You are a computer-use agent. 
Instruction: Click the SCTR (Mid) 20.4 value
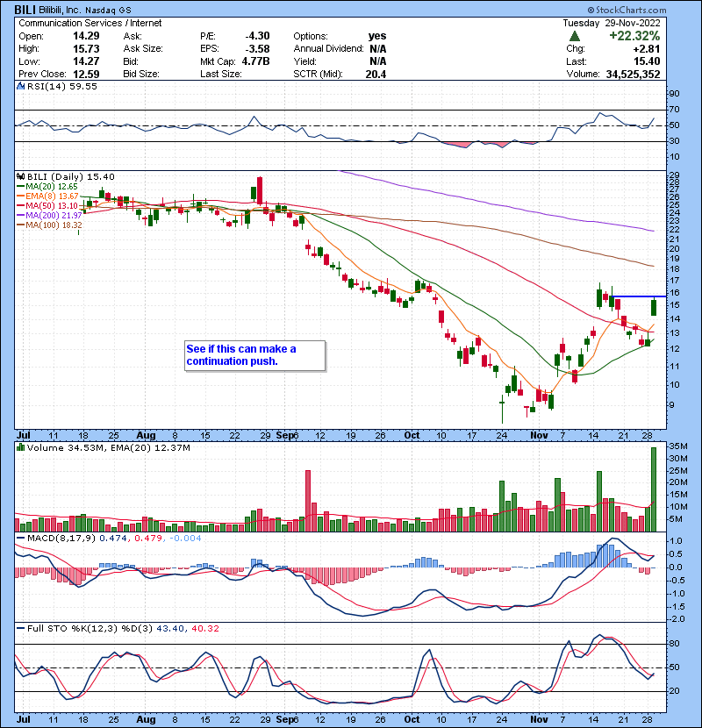pyautogui.click(x=376, y=74)
